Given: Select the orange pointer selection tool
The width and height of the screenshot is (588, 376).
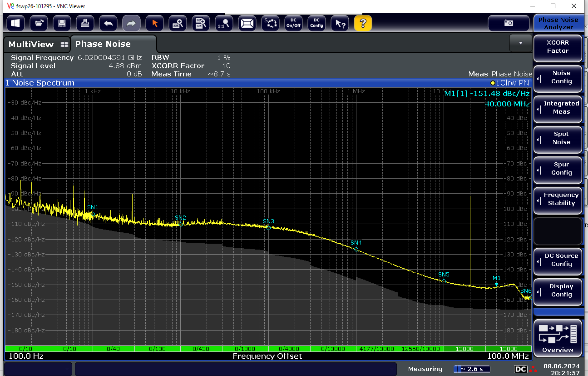Looking at the screenshot, I should (x=154, y=23).
